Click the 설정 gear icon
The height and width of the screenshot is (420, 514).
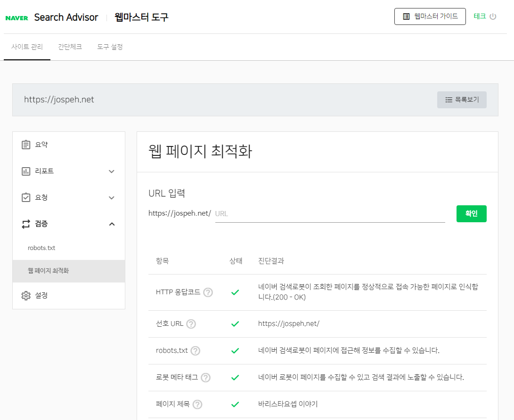(26, 296)
